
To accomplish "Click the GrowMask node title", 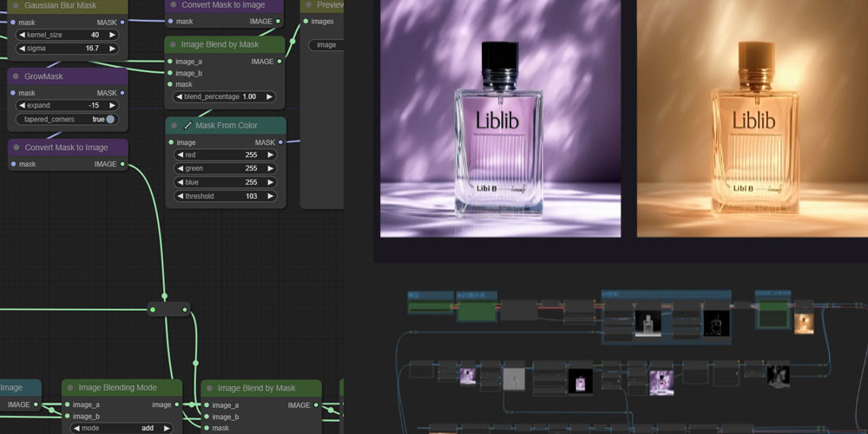I will (x=43, y=76).
